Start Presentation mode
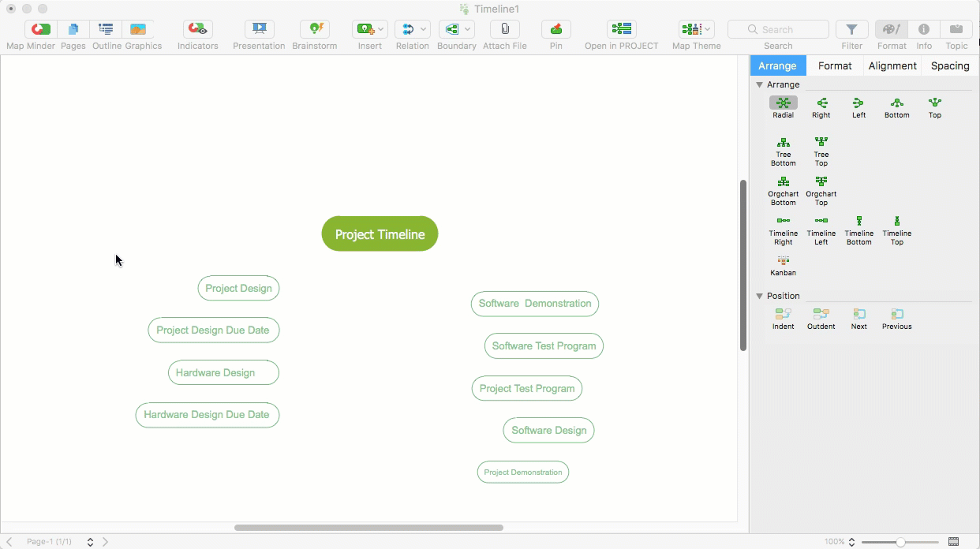Image resolution: width=980 pixels, height=549 pixels. pyautogui.click(x=259, y=29)
